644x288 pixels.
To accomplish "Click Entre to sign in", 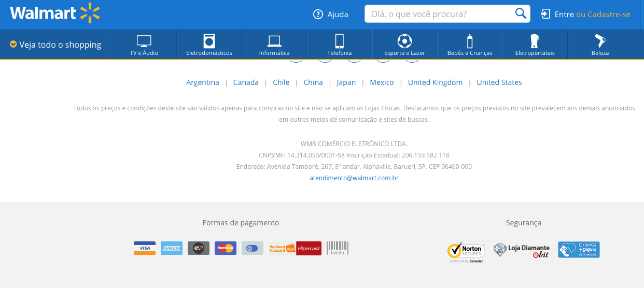I will click(x=564, y=15).
